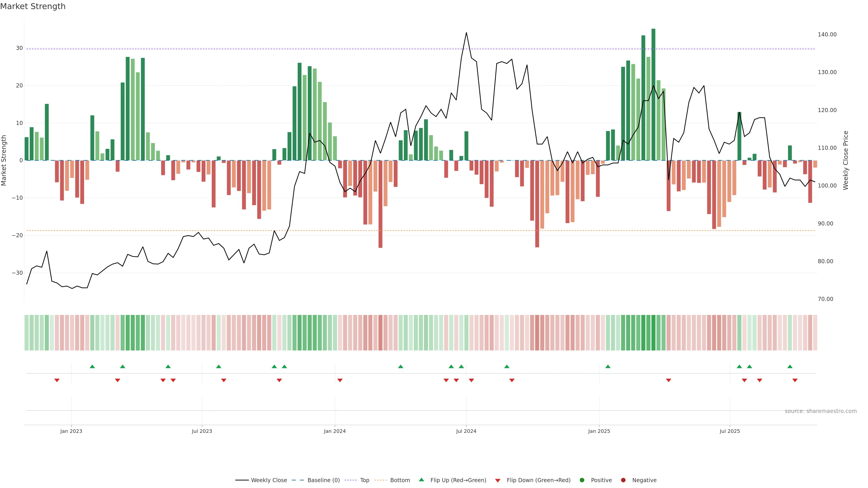Click Jul 2024 x-axis label
Image resolution: width=868 pixels, height=488 pixels.
(466, 431)
